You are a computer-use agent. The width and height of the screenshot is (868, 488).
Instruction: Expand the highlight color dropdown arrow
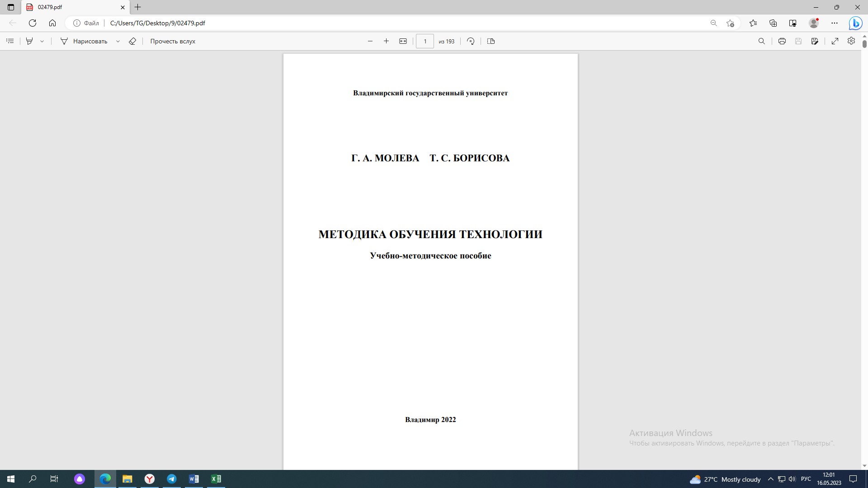pos(42,41)
